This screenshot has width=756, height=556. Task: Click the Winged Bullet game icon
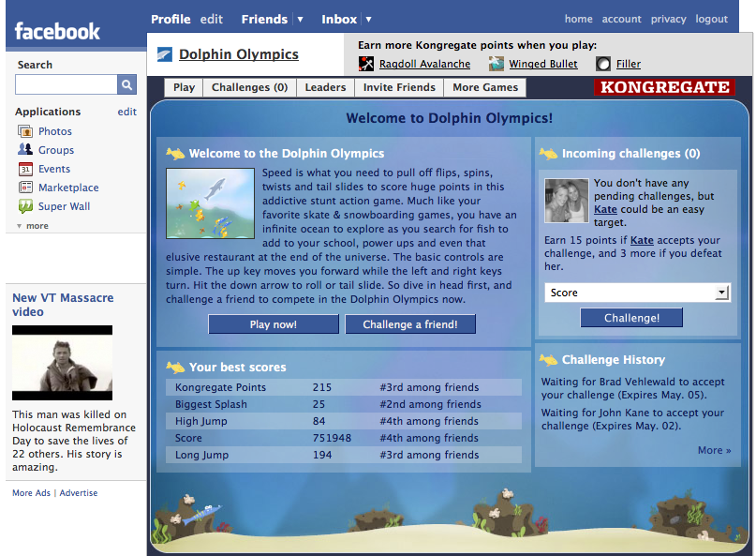[497, 64]
